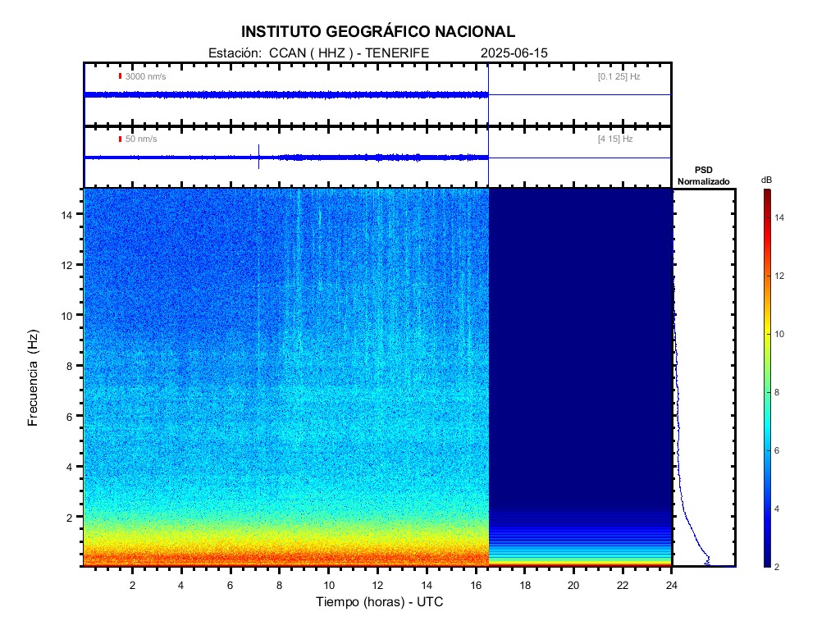Click the PSD Normalizado heading
840x630 pixels.
703,176
